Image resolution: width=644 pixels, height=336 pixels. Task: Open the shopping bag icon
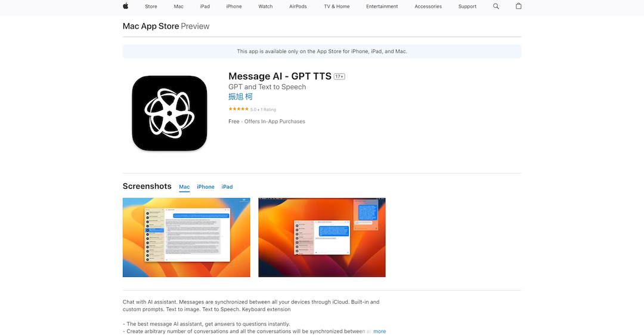pyautogui.click(x=518, y=6)
